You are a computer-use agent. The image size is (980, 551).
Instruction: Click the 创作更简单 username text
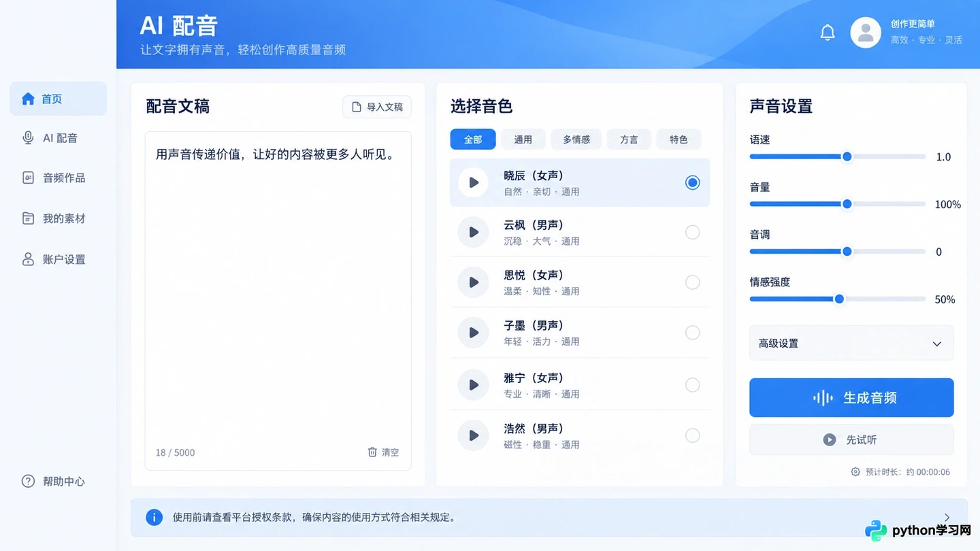[913, 24]
